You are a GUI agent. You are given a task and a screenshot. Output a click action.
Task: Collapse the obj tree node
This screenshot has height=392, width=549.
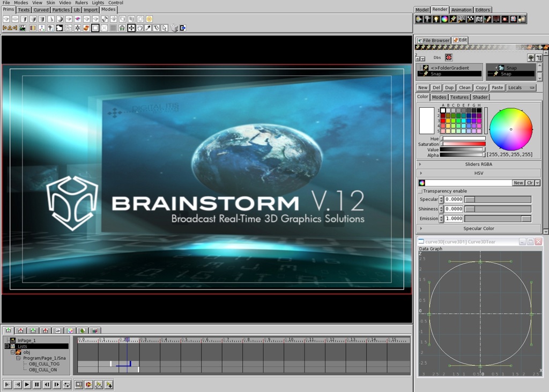(x=12, y=352)
